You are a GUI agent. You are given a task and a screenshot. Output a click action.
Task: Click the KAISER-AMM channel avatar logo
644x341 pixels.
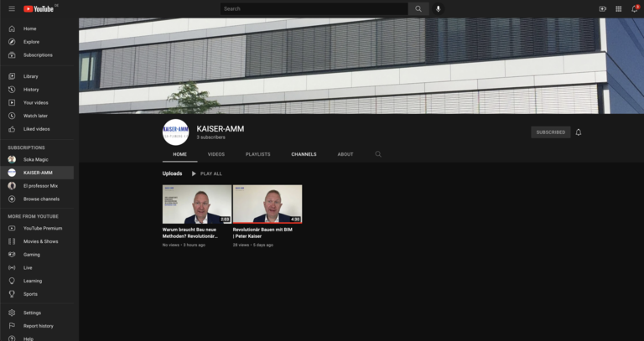coord(176,132)
